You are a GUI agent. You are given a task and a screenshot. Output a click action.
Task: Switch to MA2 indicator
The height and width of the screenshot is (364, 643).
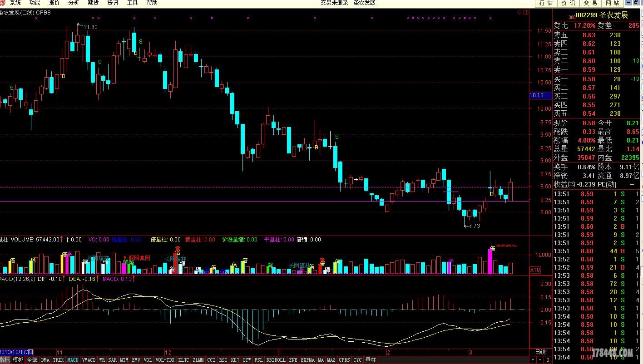[x=331, y=360]
